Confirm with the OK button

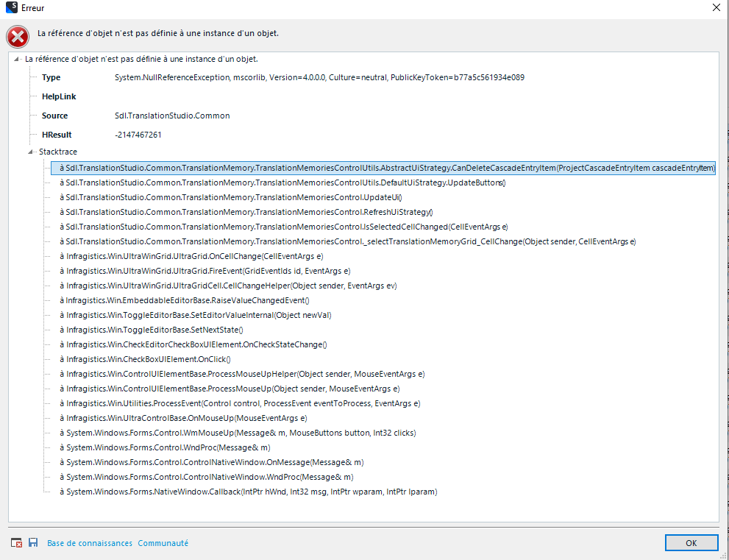pos(691,543)
